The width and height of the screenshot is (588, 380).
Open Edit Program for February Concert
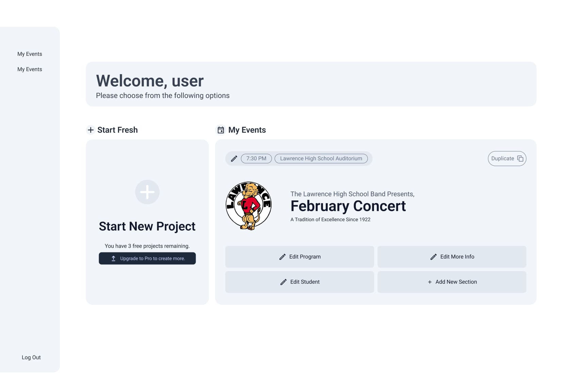pyautogui.click(x=299, y=257)
